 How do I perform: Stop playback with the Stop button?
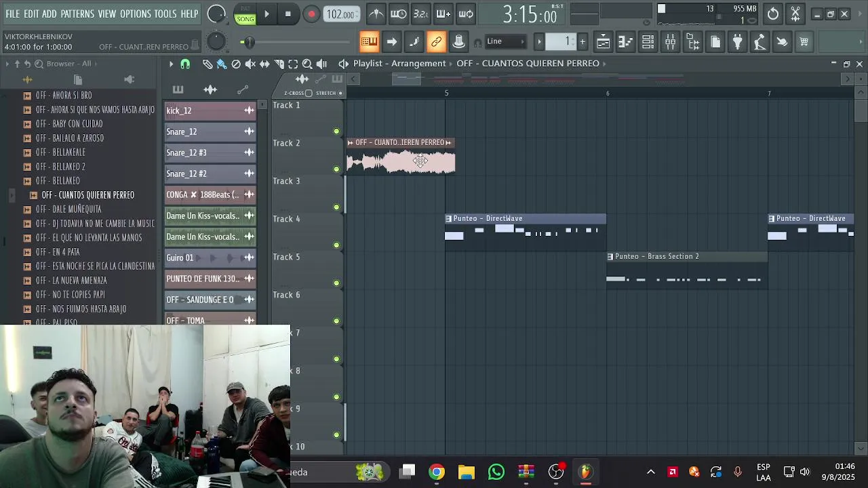pyautogui.click(x=288, y=14)
